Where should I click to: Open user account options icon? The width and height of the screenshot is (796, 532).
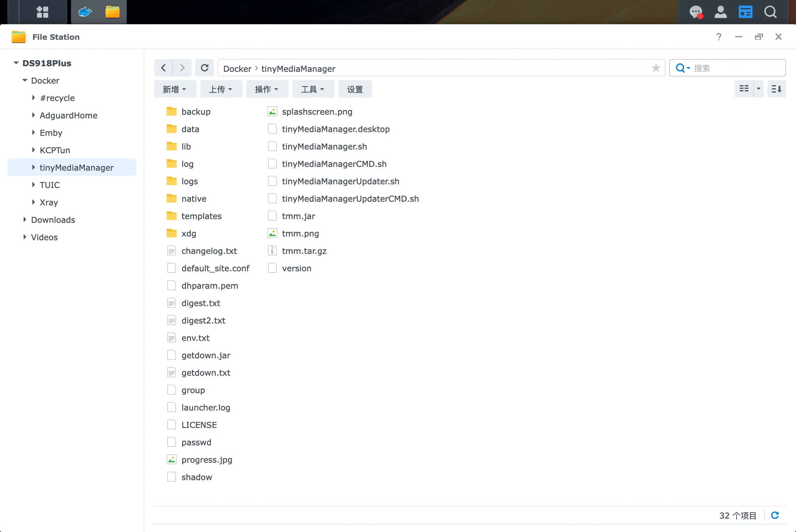(x=720, y=12)
